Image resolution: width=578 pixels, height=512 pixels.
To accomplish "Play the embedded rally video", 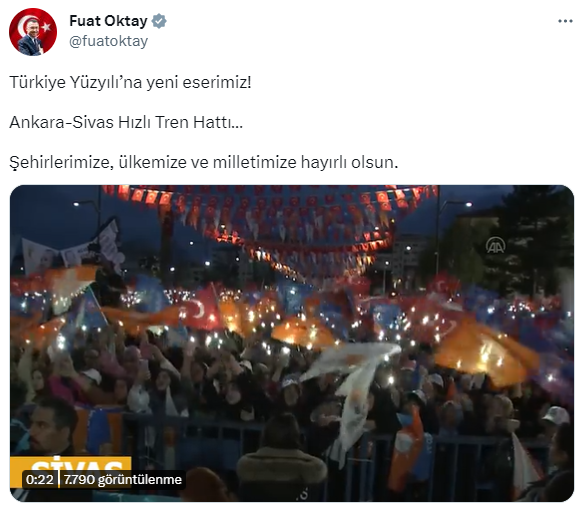I will tap(292, 343).
